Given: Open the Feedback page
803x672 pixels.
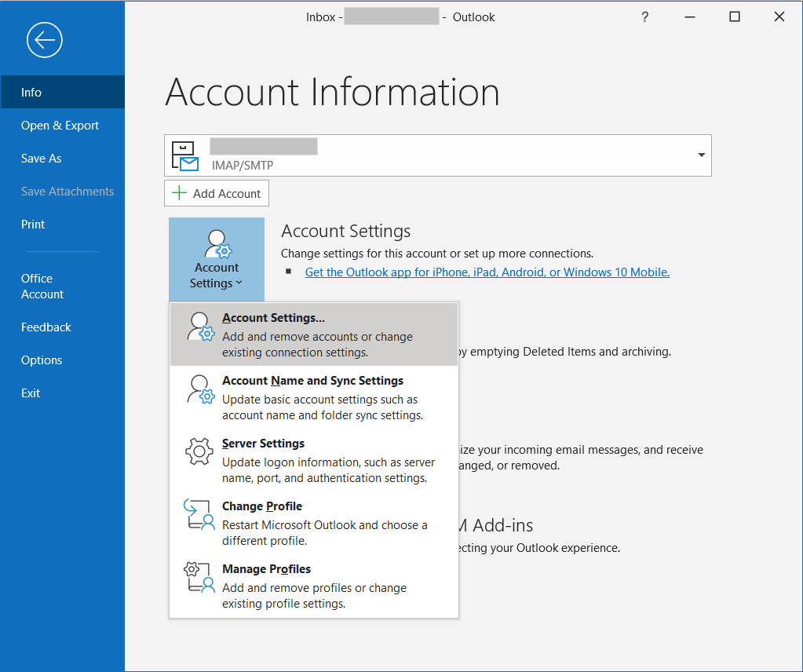Looking at the screenshot, I should point(63,327).
